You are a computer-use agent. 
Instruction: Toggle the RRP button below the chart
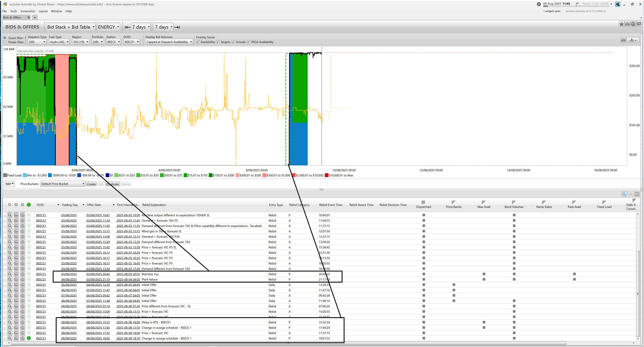[x=10, y=184]
